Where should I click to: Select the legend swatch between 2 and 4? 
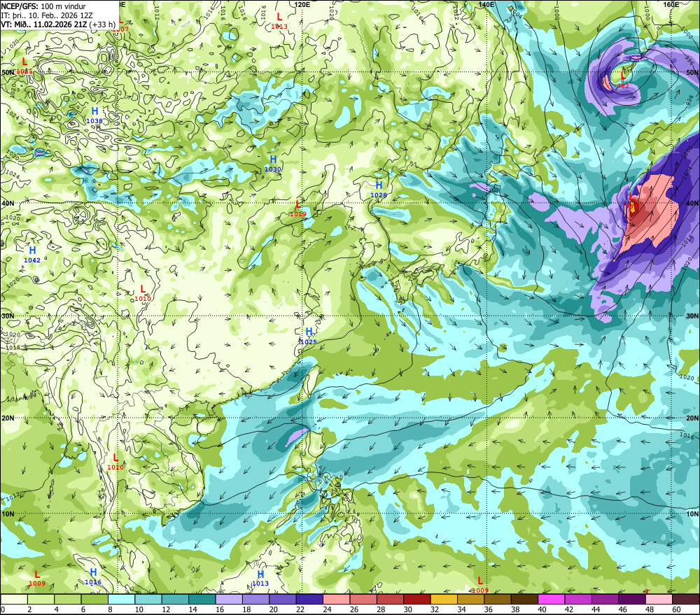[41, 600]
